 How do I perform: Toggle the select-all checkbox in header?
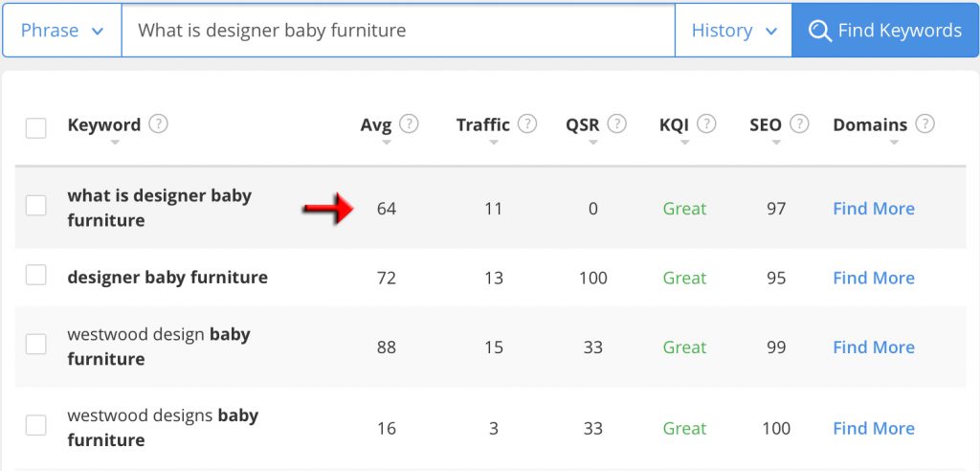click(x=35, y=129)
